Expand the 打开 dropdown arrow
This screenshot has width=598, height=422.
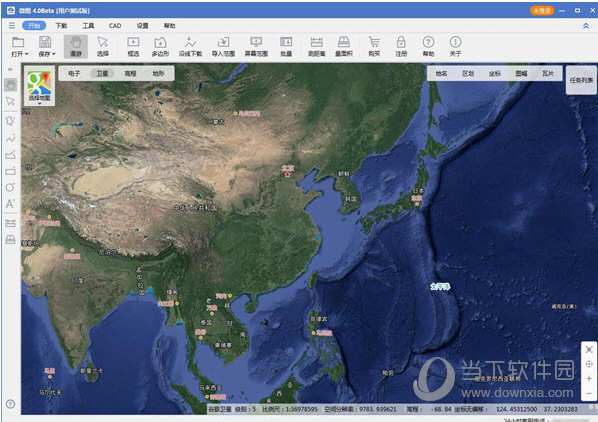[x=27, y=54]
